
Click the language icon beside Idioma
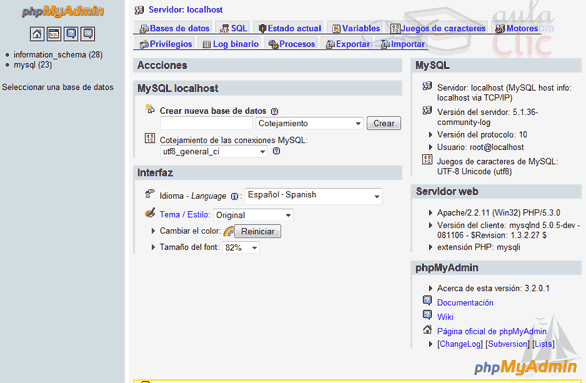point(150,194)
